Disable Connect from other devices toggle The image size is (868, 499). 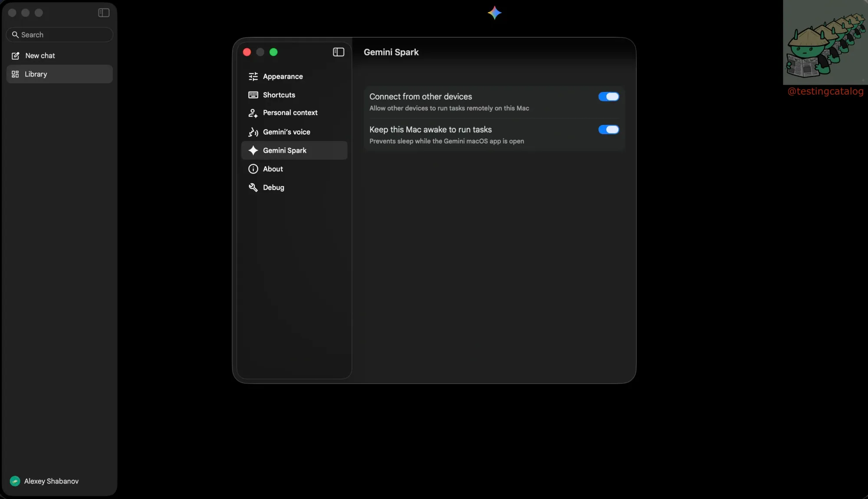point(608,97)
